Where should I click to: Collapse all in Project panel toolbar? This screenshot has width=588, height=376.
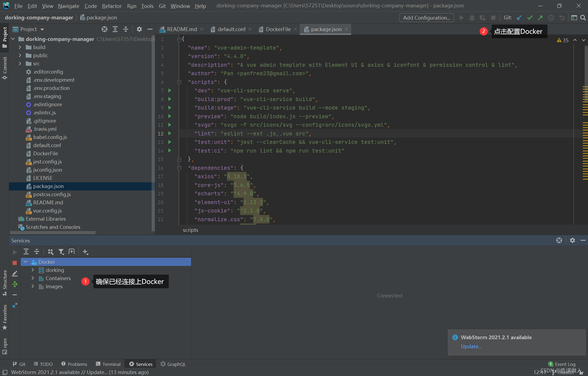126,29
